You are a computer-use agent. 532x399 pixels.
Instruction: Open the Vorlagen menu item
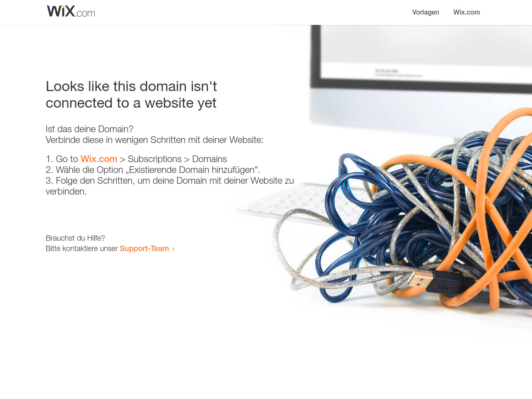tap(426, 12)
